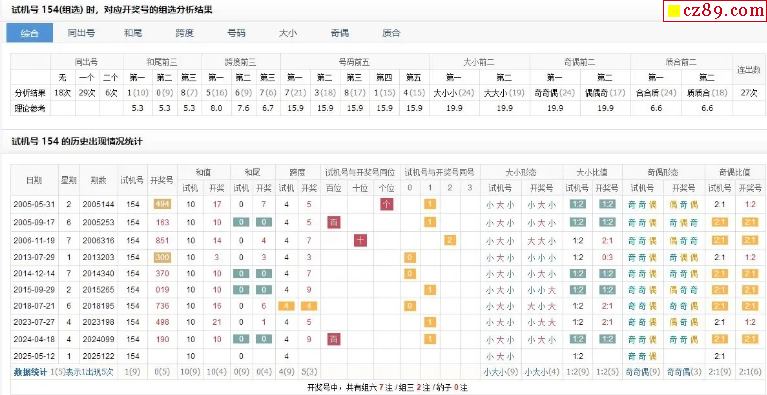Open the 质合 tab

(x=391, y=33)
